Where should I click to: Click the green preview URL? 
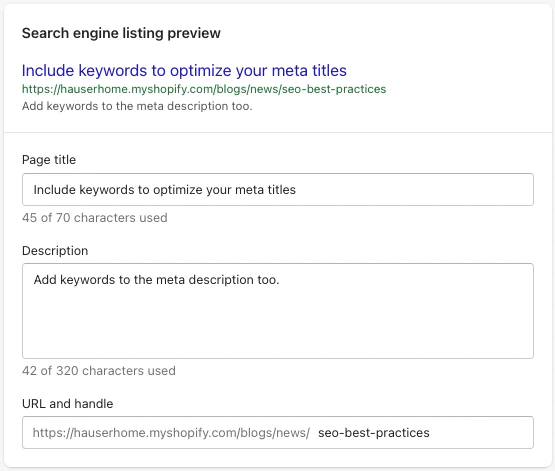(x=204, y=89)
